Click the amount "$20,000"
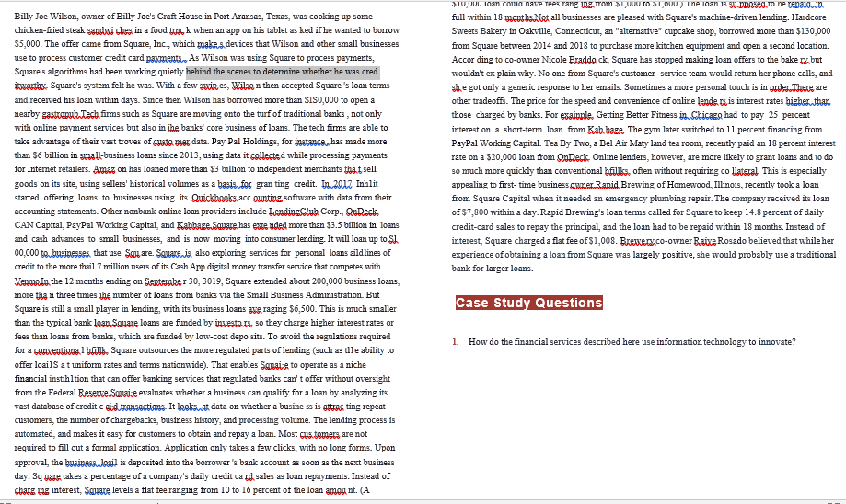Screen dimensions: 846x504 coord(503,157)
